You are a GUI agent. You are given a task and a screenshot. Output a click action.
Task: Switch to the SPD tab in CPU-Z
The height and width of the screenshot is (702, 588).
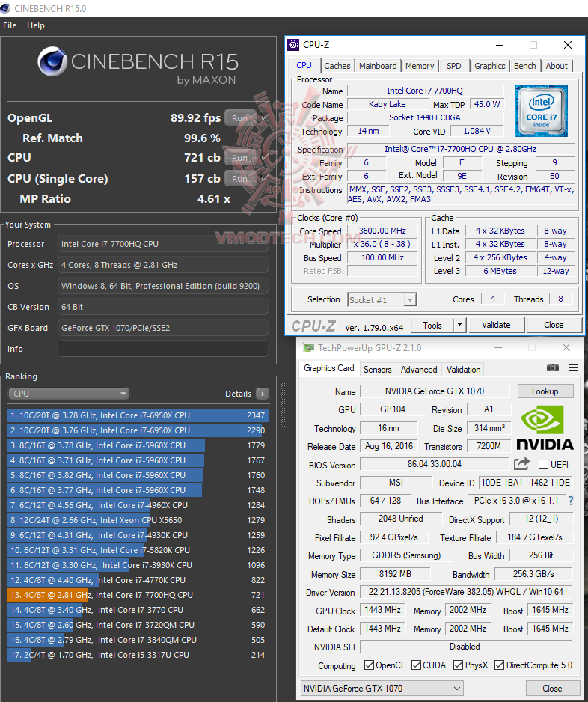click(454, 66)
